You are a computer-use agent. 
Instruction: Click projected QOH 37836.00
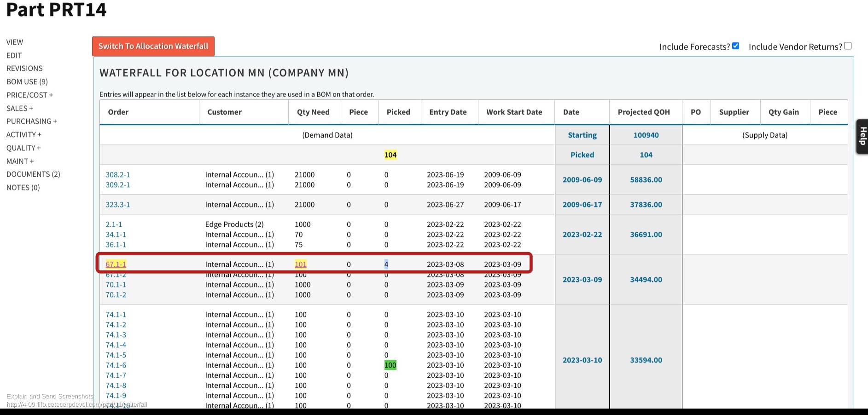(646, 205)
